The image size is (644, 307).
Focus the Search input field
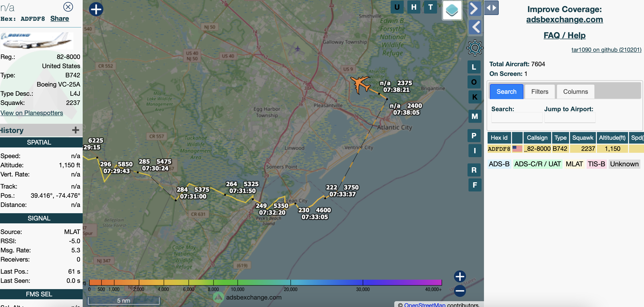click(517, 117)
